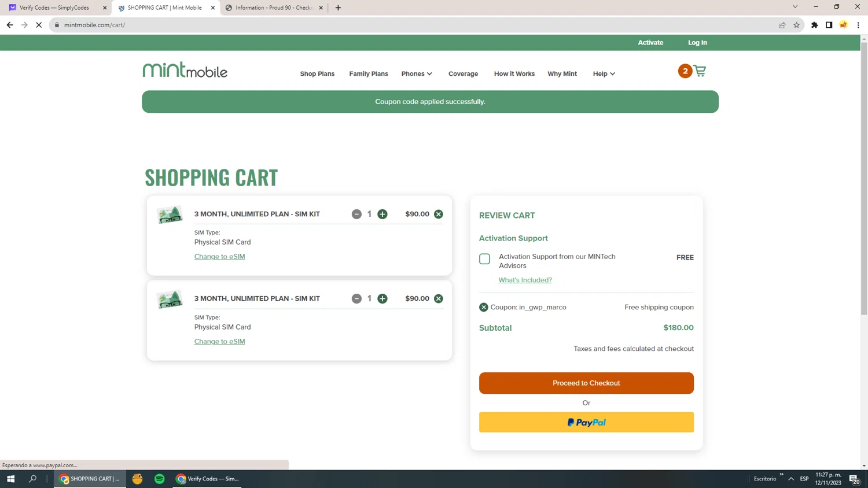Increase quantity of second SIM kit item
This screenshot has width=868, height=488.
382,298
